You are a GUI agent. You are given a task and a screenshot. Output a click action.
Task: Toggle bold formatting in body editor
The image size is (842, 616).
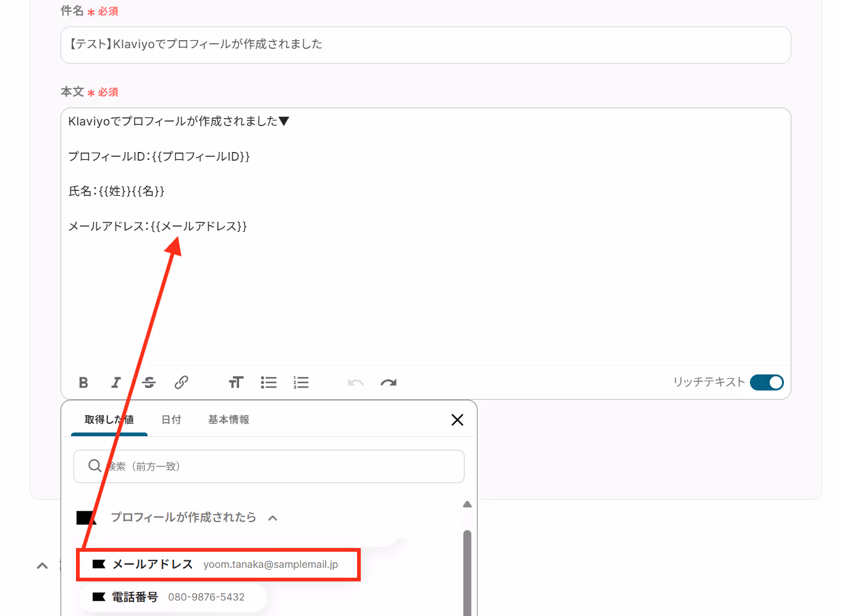(x=83, y=382)
